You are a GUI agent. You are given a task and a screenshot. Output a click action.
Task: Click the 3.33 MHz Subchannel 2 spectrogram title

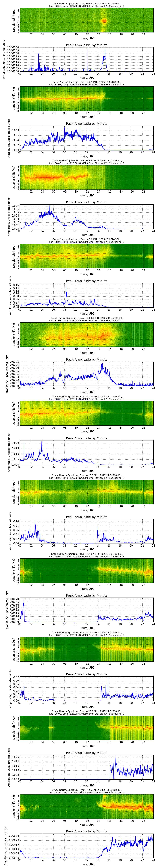(86, 162)
